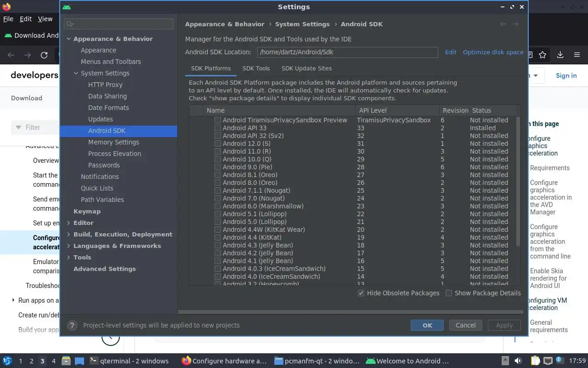This screenshot has width=588, height=368.
Task: Click the forward arrow in Settings breadcrumb bar
Action: pyautogui.click(x=515, y=24)
